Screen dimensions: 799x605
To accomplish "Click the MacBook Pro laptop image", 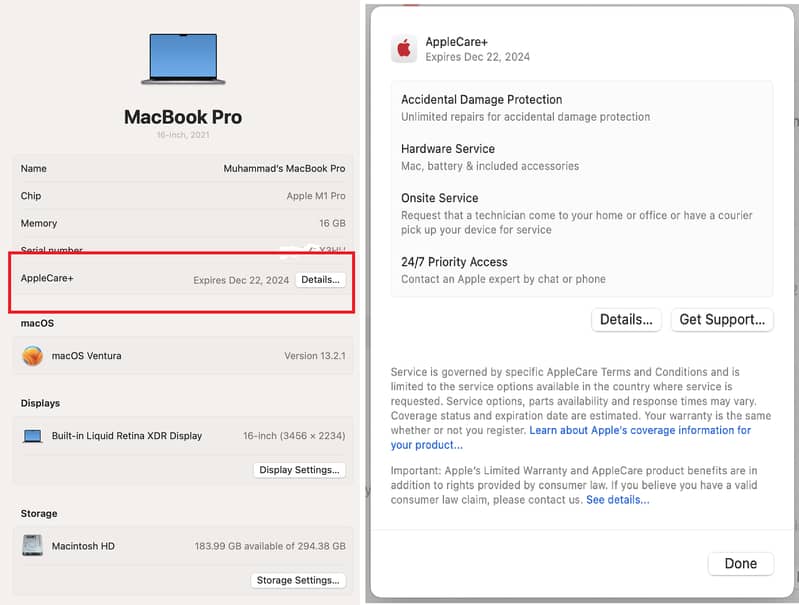I will 182,58.
